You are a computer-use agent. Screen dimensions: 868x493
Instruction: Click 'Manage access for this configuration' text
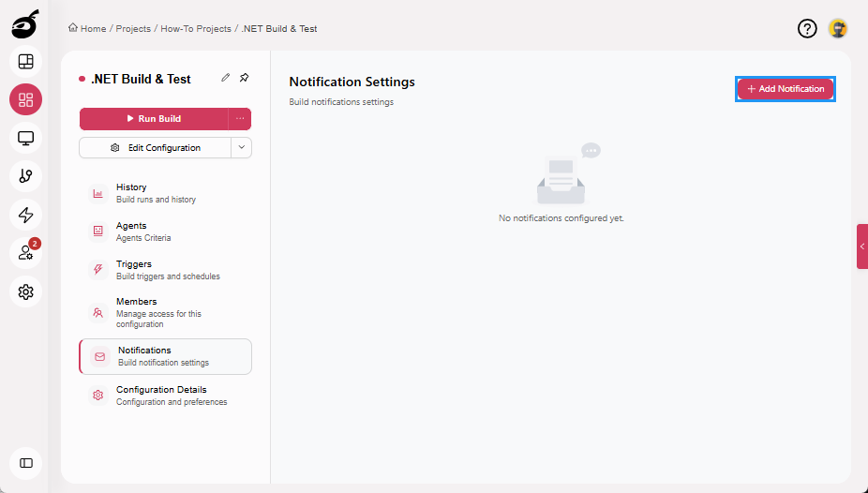pyautogui.click(x=158, y=319)
